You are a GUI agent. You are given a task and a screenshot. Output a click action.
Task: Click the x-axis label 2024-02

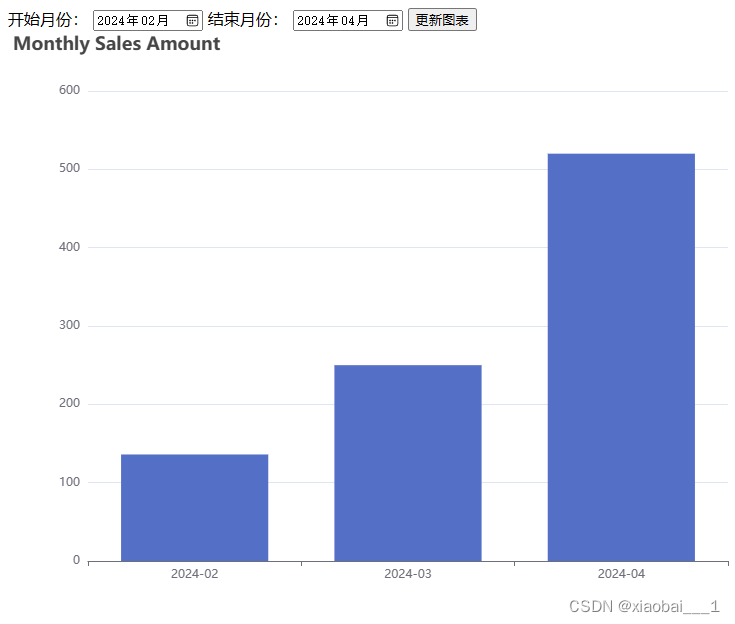pyautogui.click(x=195, y=574)
